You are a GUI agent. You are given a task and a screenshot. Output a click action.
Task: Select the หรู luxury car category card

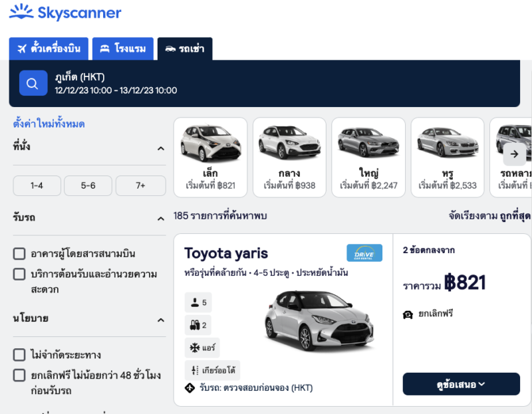(x=448, y=157)
